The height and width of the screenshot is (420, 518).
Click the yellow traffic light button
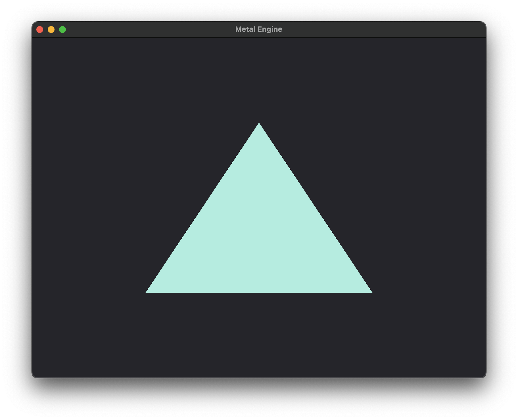tap(51, 29)
